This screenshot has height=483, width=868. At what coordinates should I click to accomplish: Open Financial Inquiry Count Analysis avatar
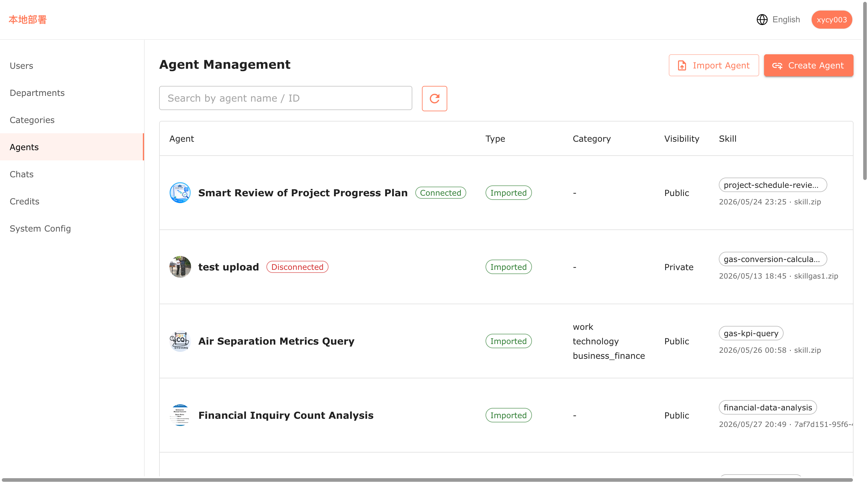pyautogui.click(x=180, y=415)
